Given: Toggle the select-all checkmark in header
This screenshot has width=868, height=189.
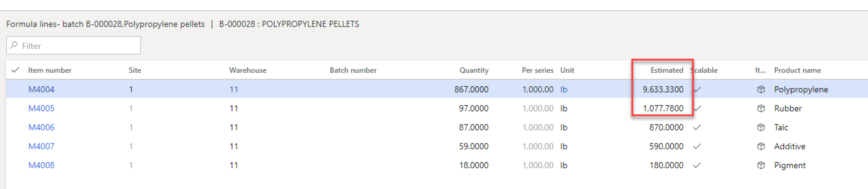Looking at the screenshot, I should point(15,70).
